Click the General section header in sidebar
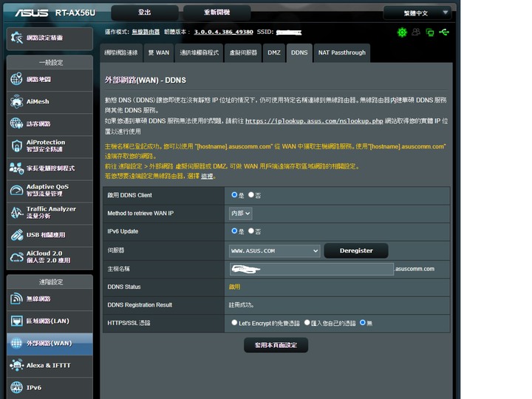 click(51, 63)
